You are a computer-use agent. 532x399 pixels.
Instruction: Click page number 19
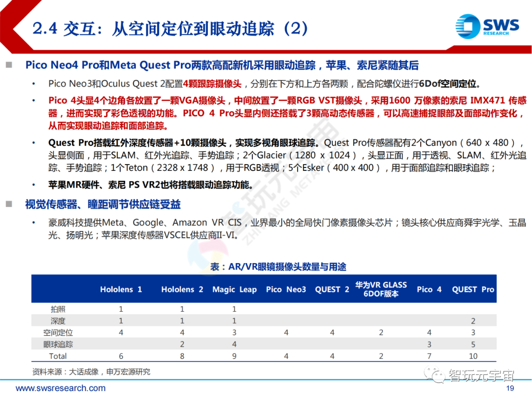510,388
